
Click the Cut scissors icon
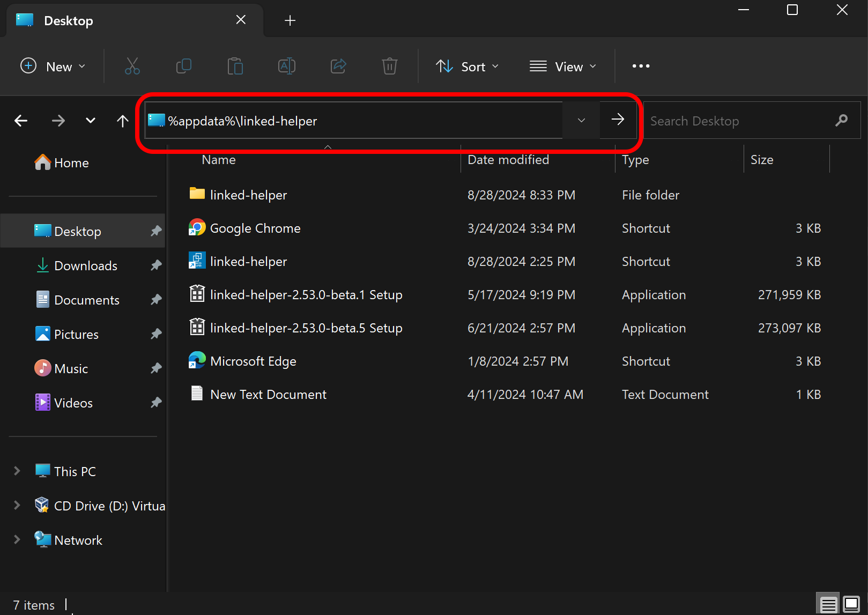pos(132,66)
